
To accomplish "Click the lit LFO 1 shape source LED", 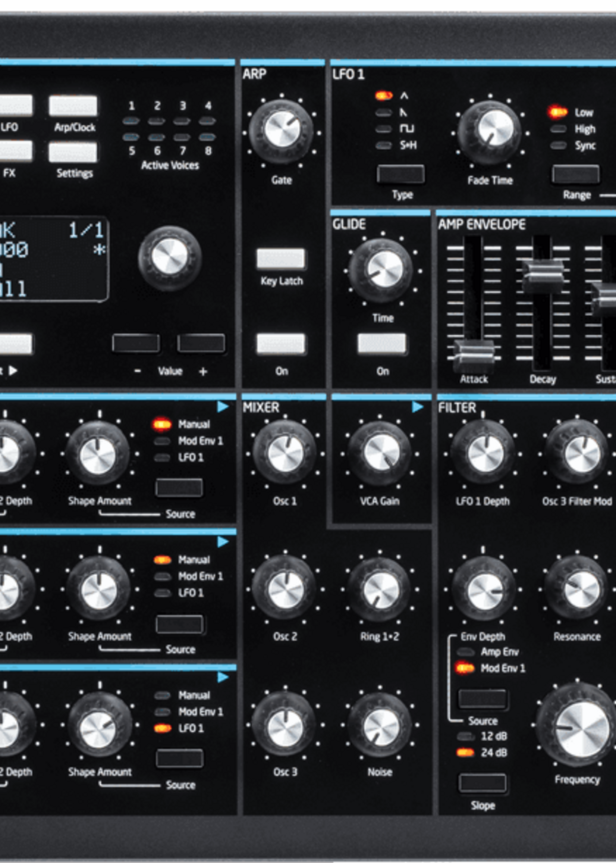I will pyautogui.click(x=162, y=728).
